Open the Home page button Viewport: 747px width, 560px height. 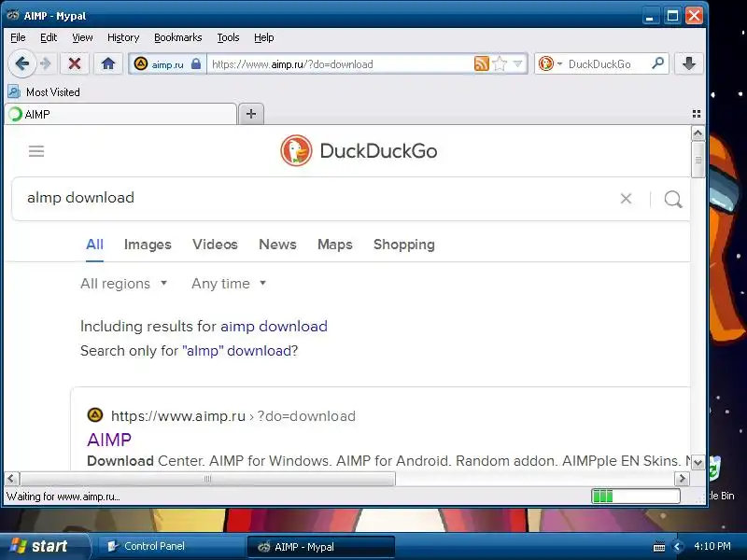(x=108, y=63)
